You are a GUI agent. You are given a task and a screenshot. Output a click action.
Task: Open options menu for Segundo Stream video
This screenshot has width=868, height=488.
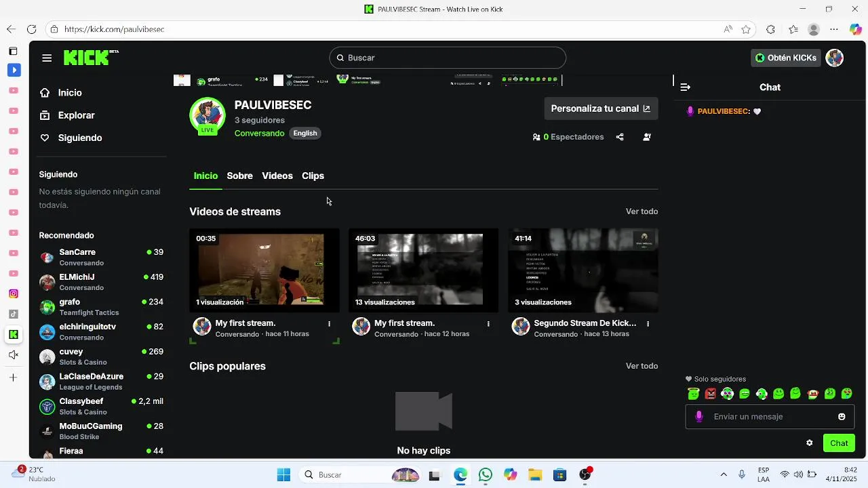click(648, 324)
